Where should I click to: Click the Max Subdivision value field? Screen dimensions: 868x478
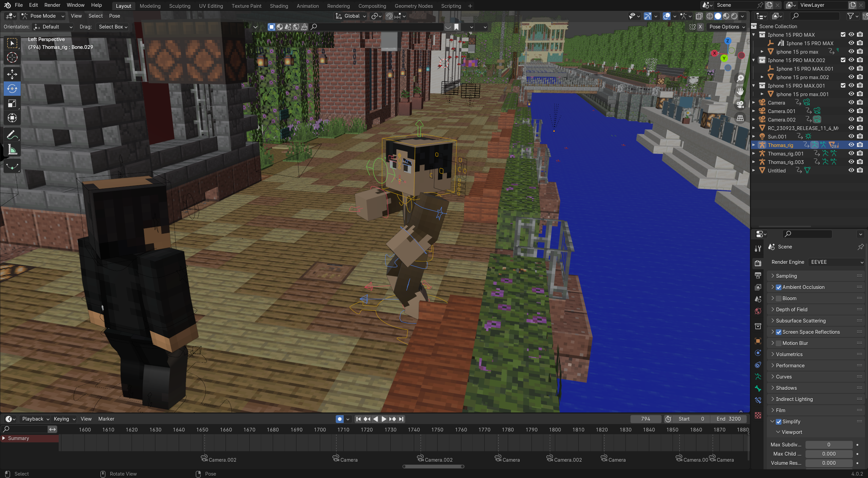click(x=829, y=445)
